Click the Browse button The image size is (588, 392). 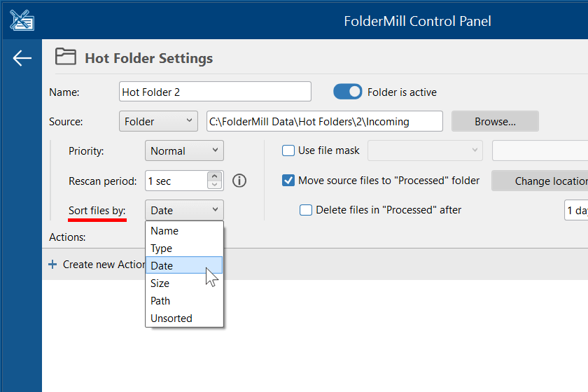pos(495,121)
